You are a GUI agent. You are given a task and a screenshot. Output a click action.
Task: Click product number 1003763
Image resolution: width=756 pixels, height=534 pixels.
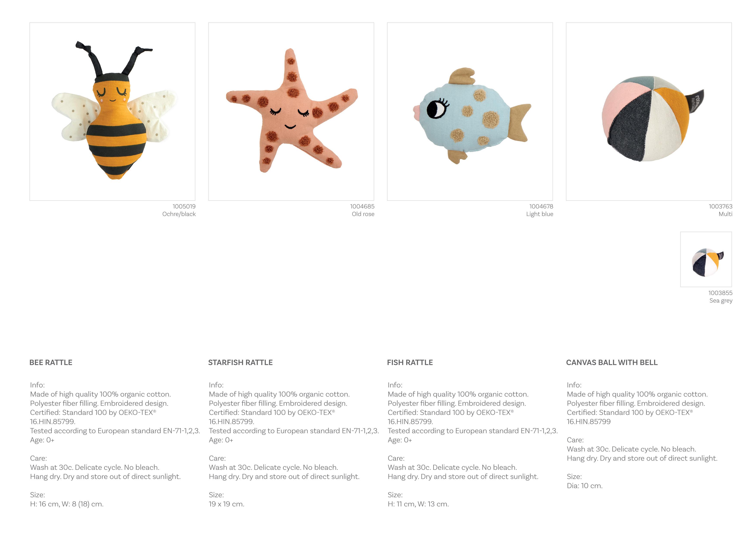720,206
